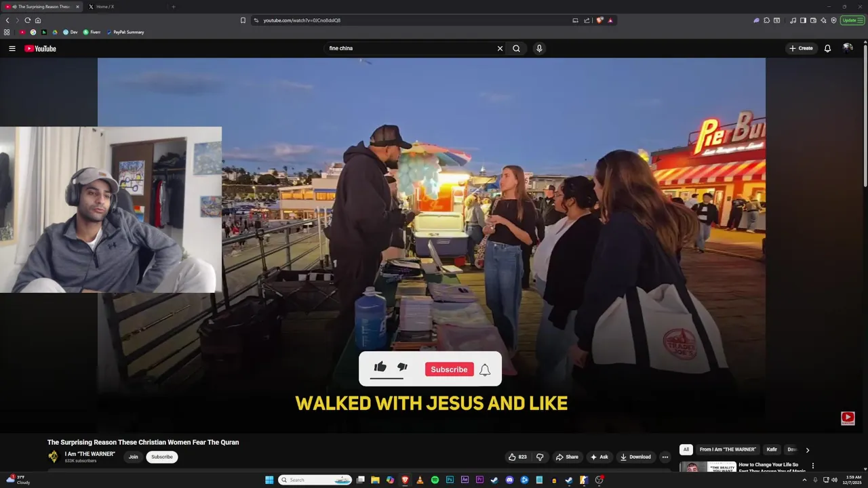This screenshot has width=868, height=488.
Task: Go back in browser history
Action: point(7,20)
